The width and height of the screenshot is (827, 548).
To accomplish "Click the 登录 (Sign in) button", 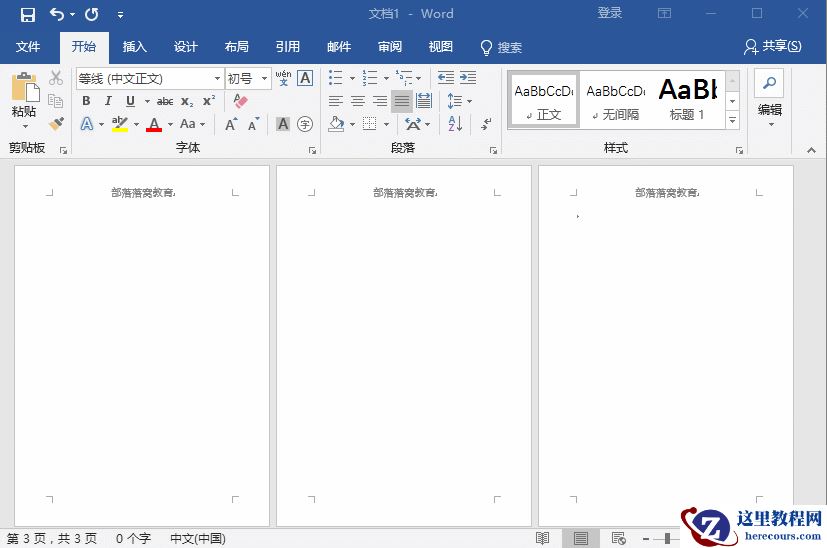I will coord(610,14).
